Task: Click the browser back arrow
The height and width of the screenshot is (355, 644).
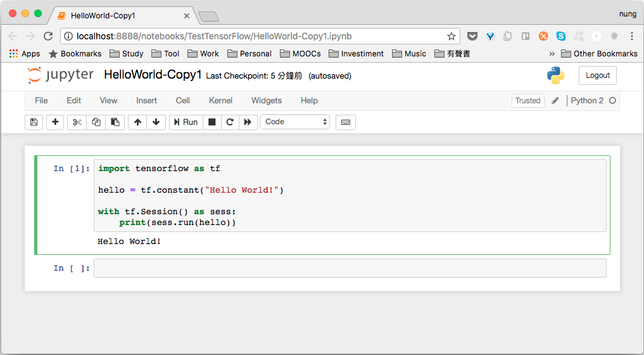Action: pos(13,36)
